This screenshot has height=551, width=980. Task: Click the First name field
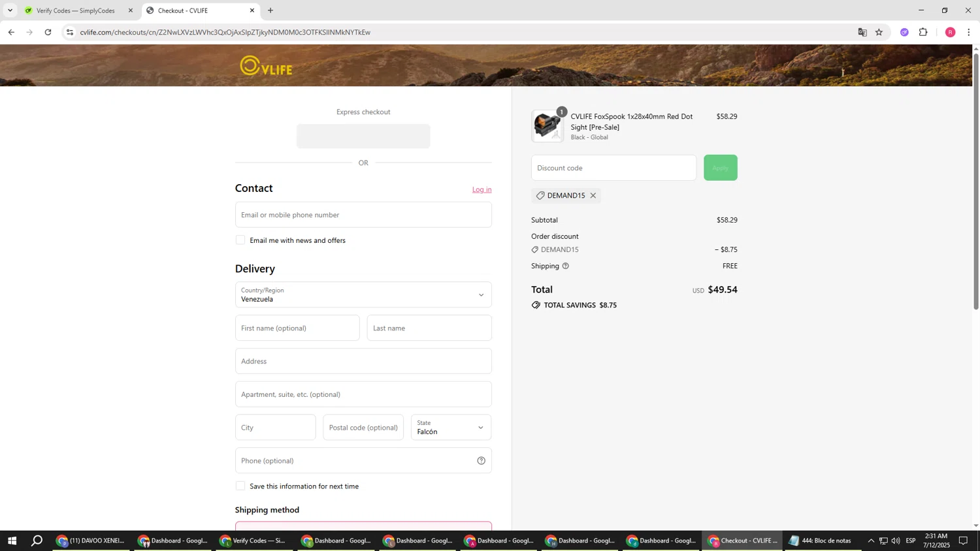(297, 328)
